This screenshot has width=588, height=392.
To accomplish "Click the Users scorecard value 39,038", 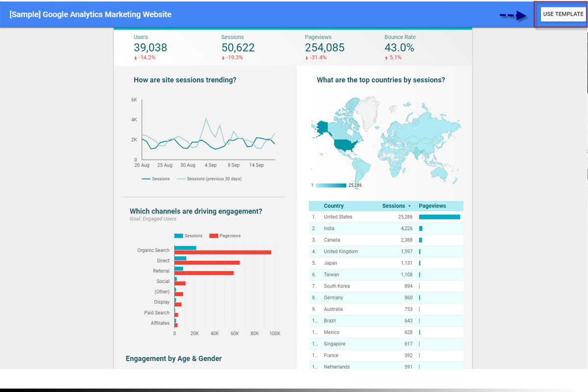I will coord(150,48).
